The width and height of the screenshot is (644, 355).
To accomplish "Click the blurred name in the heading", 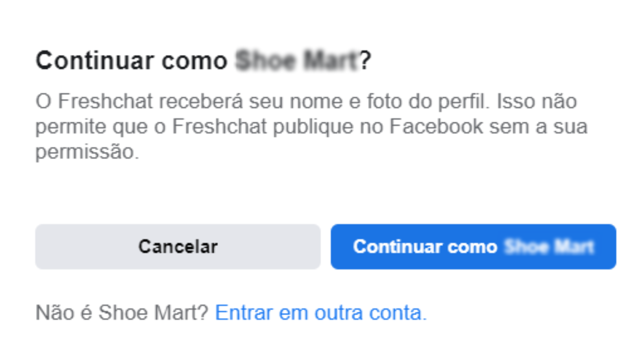I will click(x=297, y=61).
